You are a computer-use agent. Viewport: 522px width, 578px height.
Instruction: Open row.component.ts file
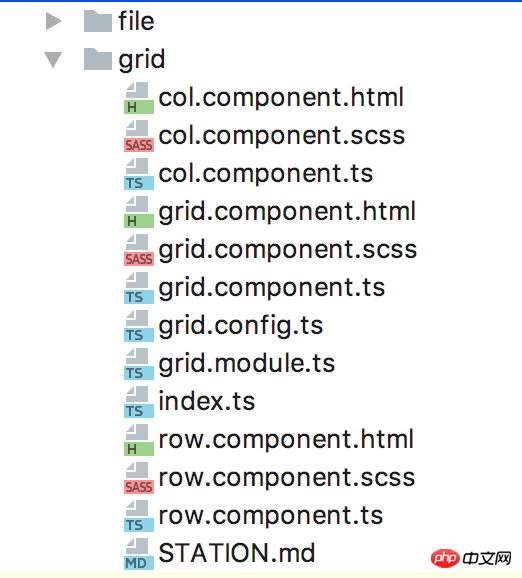click(271, 516)
